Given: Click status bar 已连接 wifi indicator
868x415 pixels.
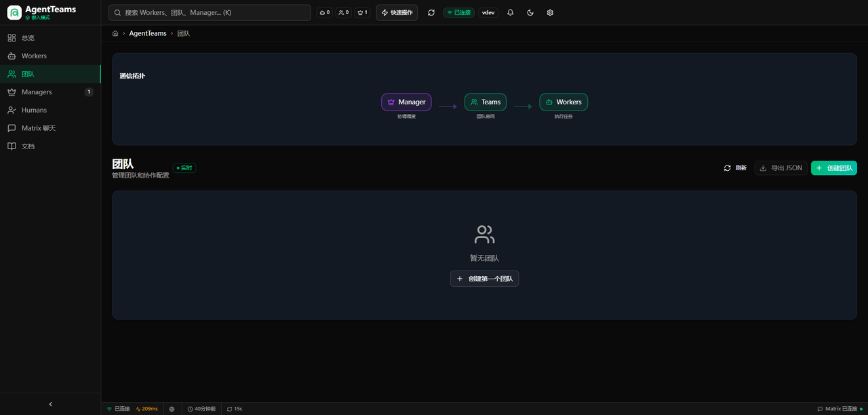Looking at the screenshot, I should click(x=119, y=409).
